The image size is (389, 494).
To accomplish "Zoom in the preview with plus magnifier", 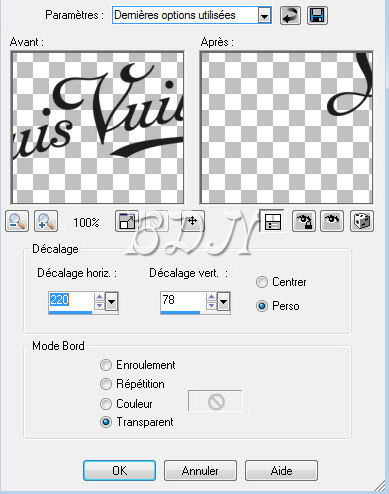I will coord(46,221).
